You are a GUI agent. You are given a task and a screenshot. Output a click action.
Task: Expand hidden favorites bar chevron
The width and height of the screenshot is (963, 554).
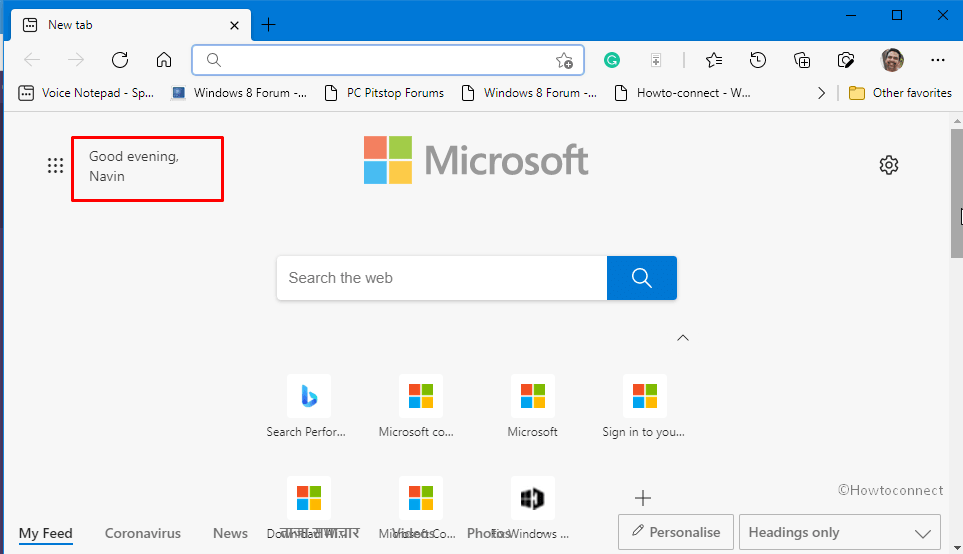click(x=821, y=93)
